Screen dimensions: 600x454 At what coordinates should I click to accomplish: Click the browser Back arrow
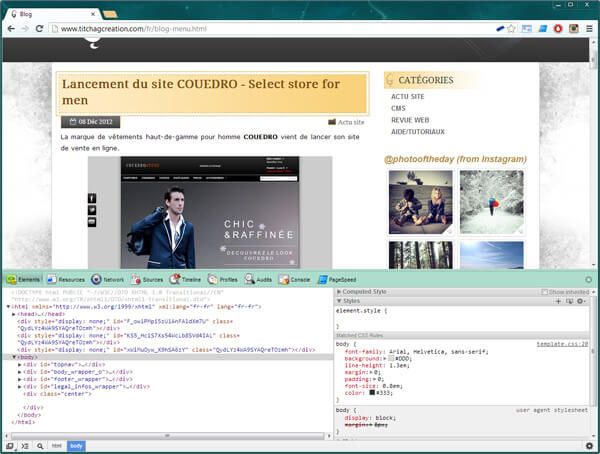click(x=11, y=29)
